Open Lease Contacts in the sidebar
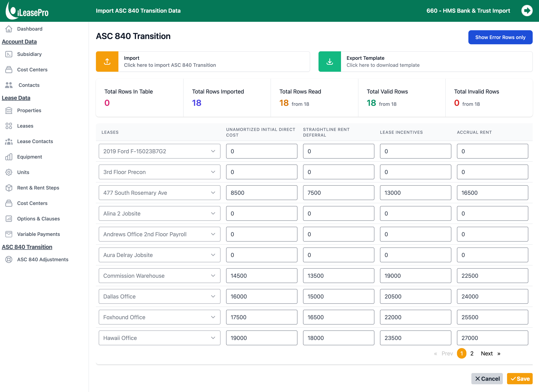539x392 pixels. 35,142
